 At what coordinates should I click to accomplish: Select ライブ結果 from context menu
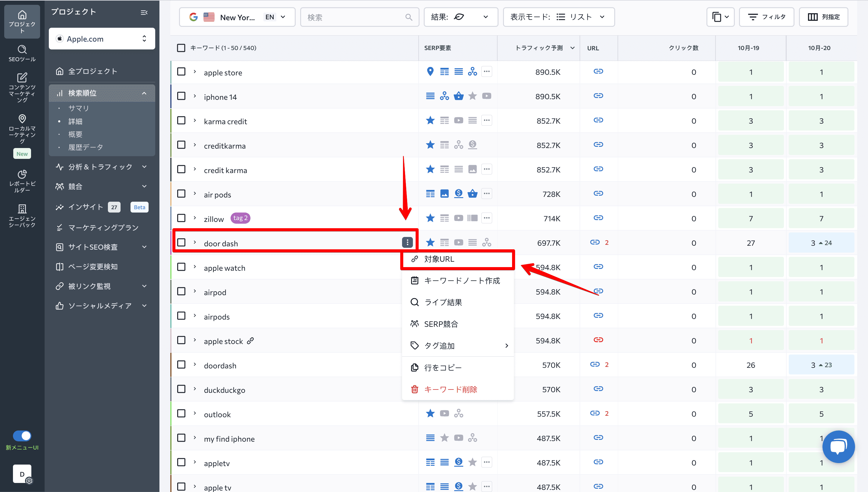click(x=458, y=302)
